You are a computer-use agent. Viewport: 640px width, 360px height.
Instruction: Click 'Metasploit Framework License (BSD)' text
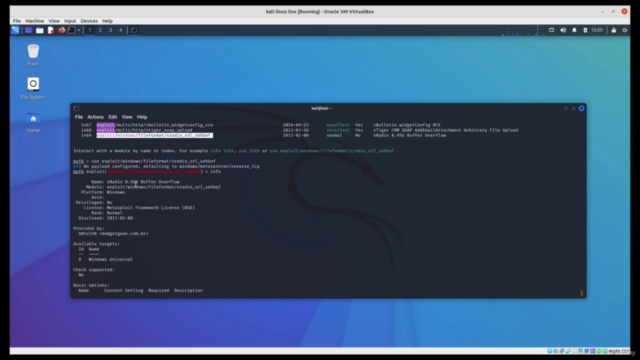coord(151,207)
